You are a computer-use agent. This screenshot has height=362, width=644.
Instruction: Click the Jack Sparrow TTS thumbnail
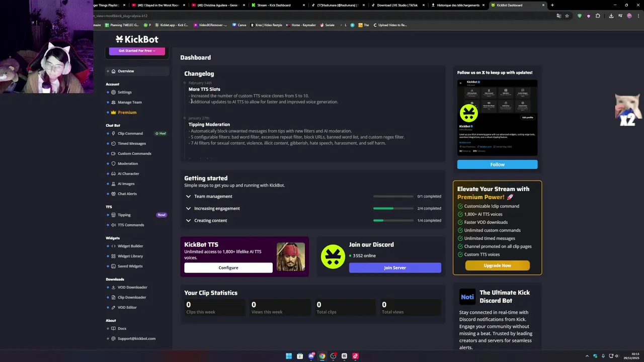pyautogui.click(x=291, y=257)
